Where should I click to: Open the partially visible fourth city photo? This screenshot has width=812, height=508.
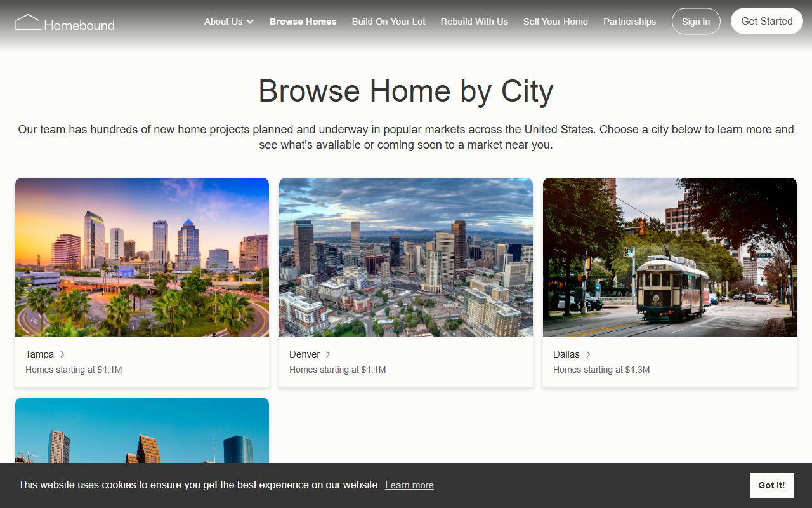point(142,431)
